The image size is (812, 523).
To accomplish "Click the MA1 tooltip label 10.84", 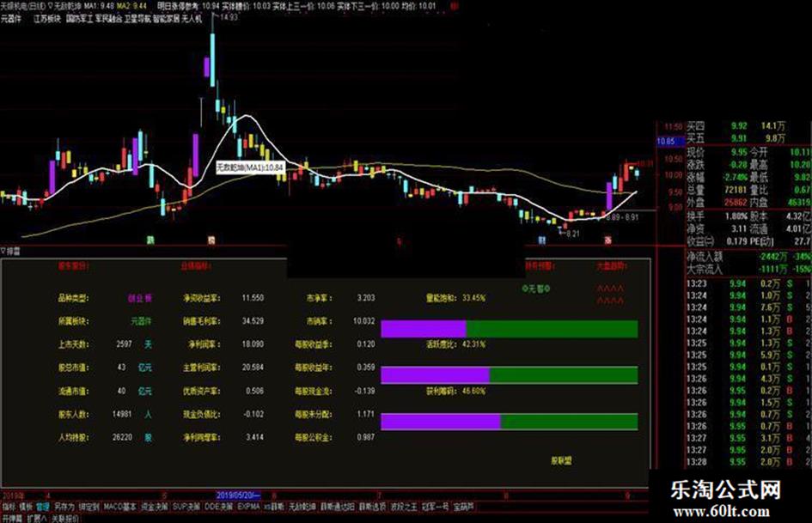I will tap(250, 167).
